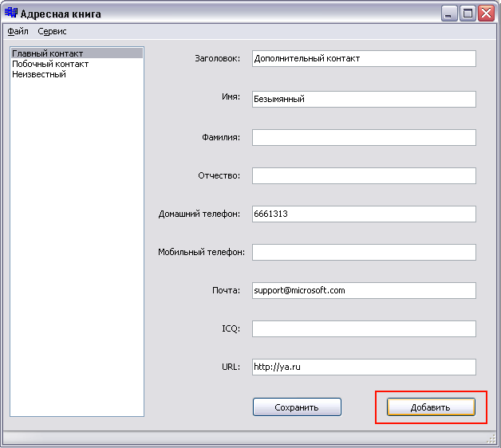The width and height of the screenshot is (501, 448).
Task: Click the URL field containing http://ya.ru
Action: (364, 367)
